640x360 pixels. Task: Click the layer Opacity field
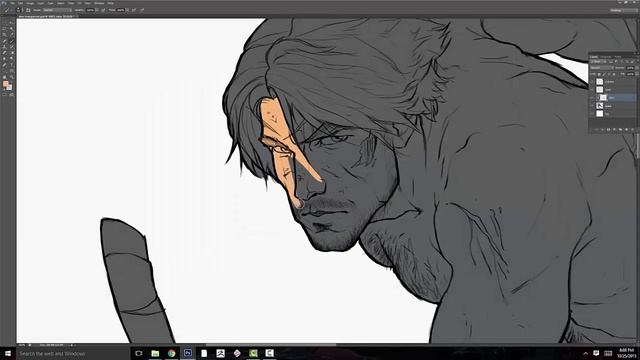[x=631, y=68]
